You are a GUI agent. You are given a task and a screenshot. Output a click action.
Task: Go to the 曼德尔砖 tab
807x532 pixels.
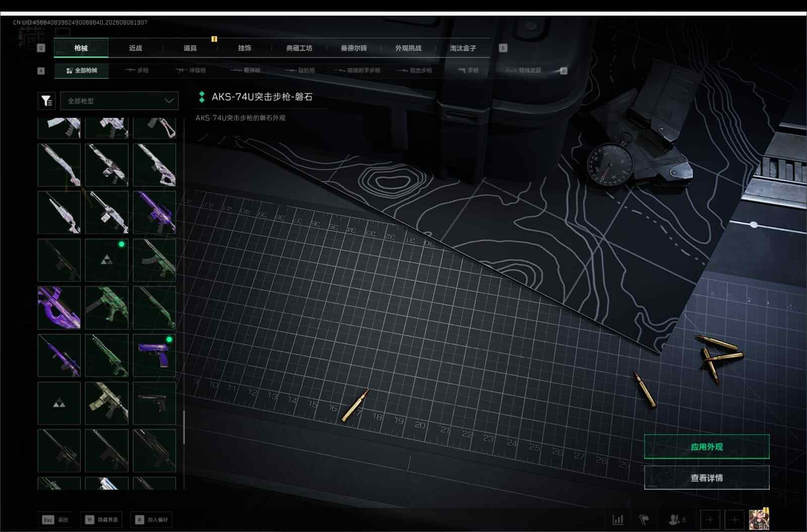point(354,48)
